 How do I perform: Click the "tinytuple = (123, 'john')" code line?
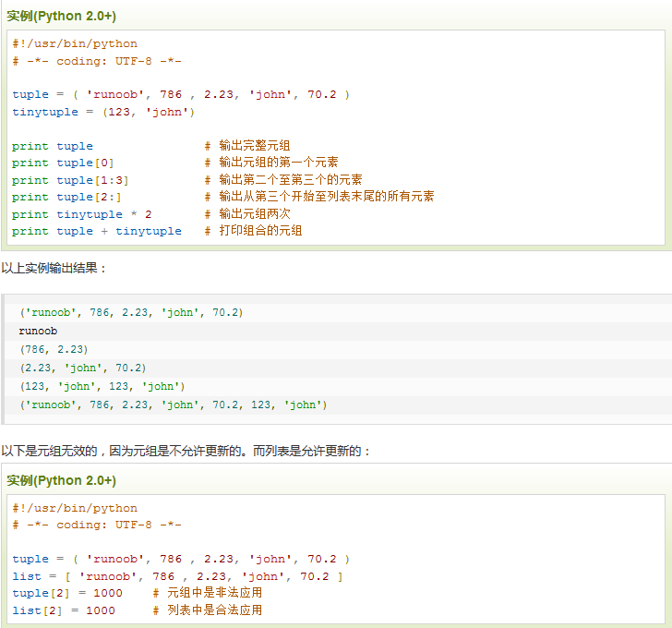(x=103, y=112)
